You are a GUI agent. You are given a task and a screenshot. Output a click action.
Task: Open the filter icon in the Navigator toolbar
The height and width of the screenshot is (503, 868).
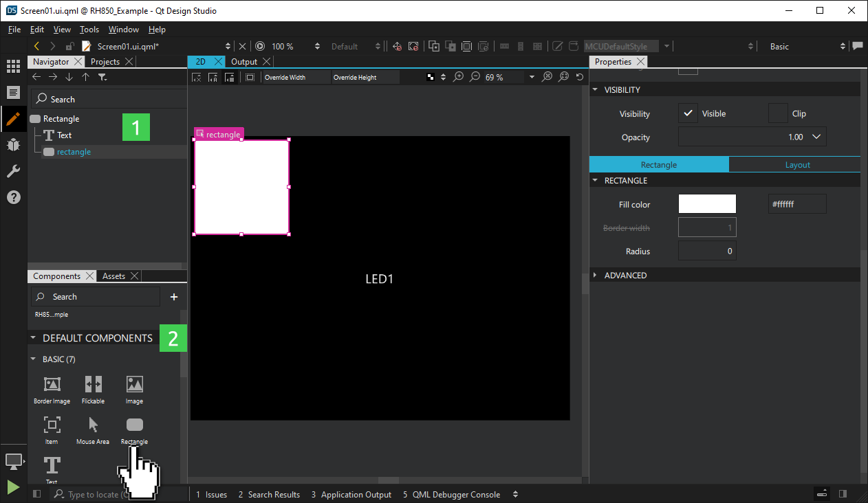tap(102, 77)
